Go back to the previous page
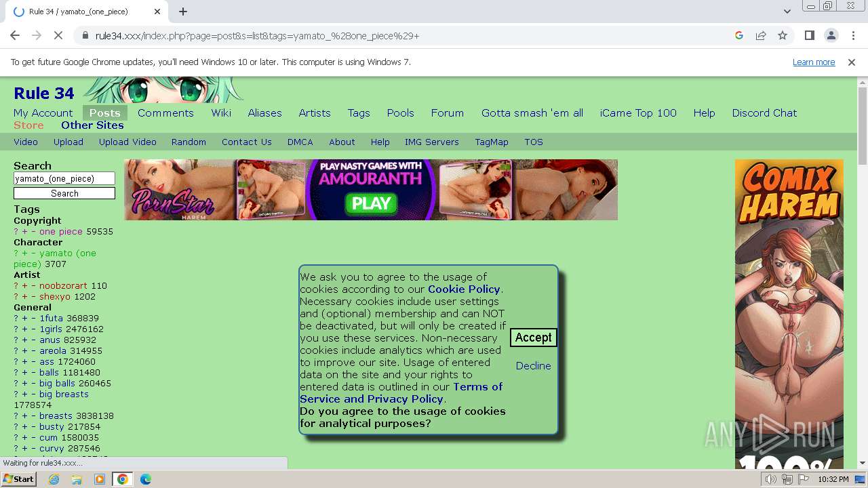 15,35
